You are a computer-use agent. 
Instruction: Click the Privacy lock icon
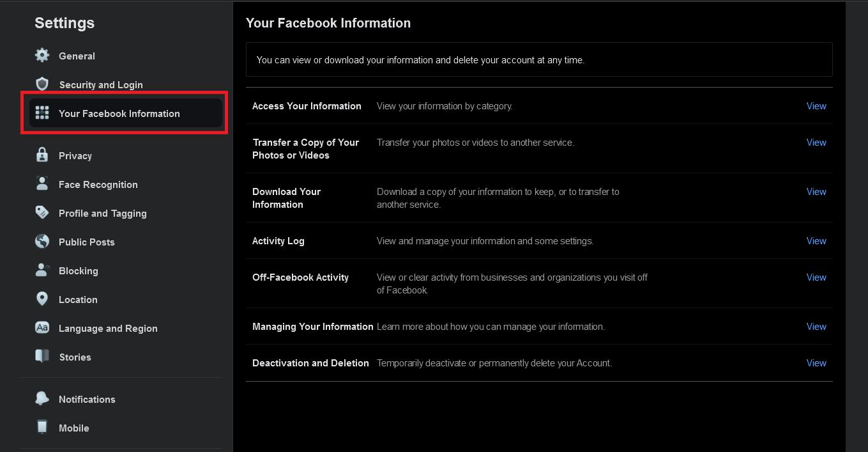pos(42,155)
